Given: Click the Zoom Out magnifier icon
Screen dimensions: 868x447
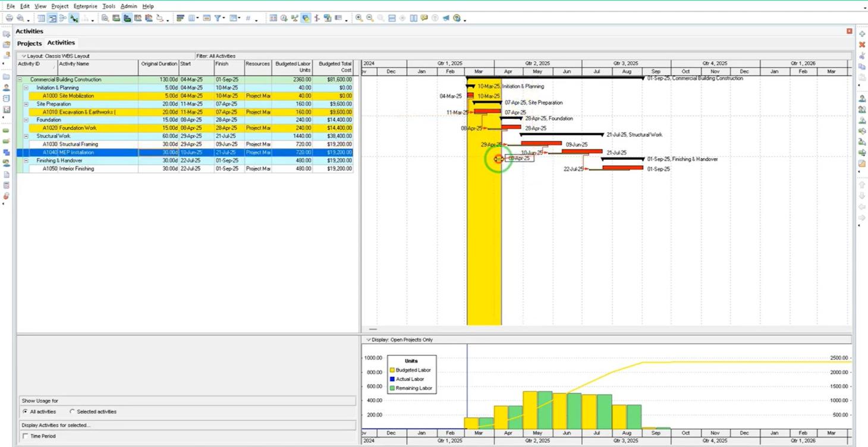Looking at the screenshot, I should pyautogui.click(x=370, y=18).
